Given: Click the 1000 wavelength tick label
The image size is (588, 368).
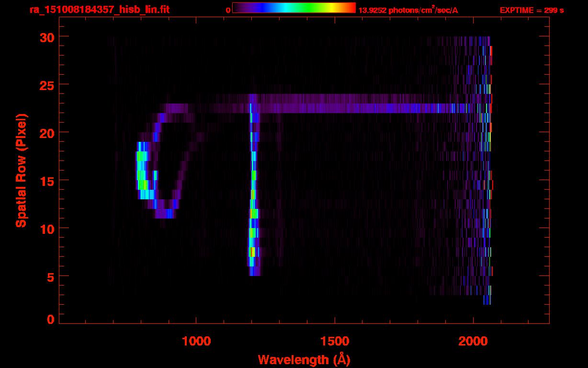Looking at the screenshot, I should (x=196, y=341).
